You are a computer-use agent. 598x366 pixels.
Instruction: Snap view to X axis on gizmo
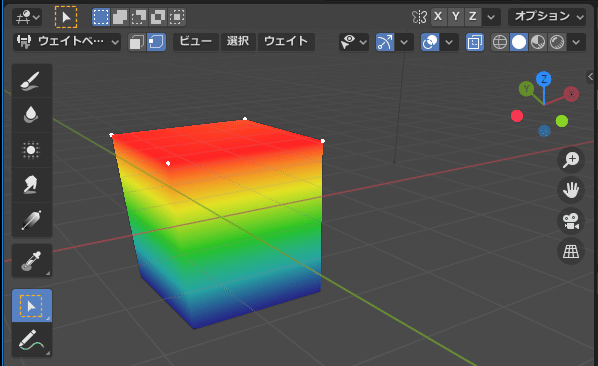coord(571,94)
